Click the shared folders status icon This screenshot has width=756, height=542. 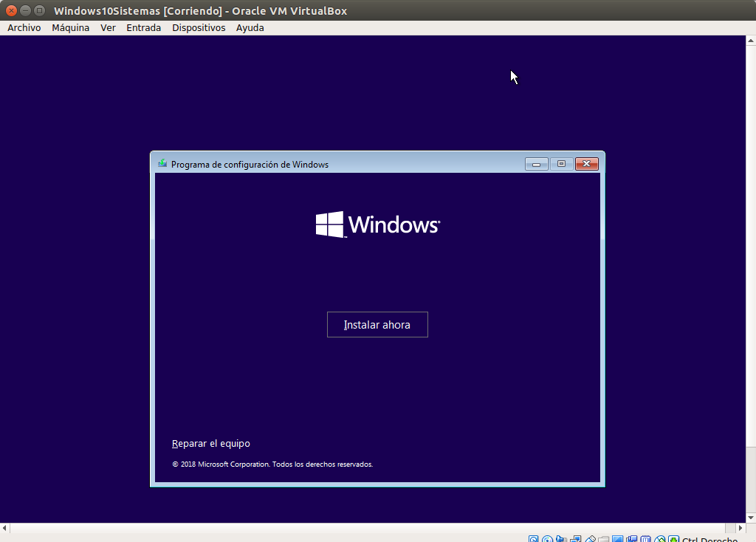(604, 539)
